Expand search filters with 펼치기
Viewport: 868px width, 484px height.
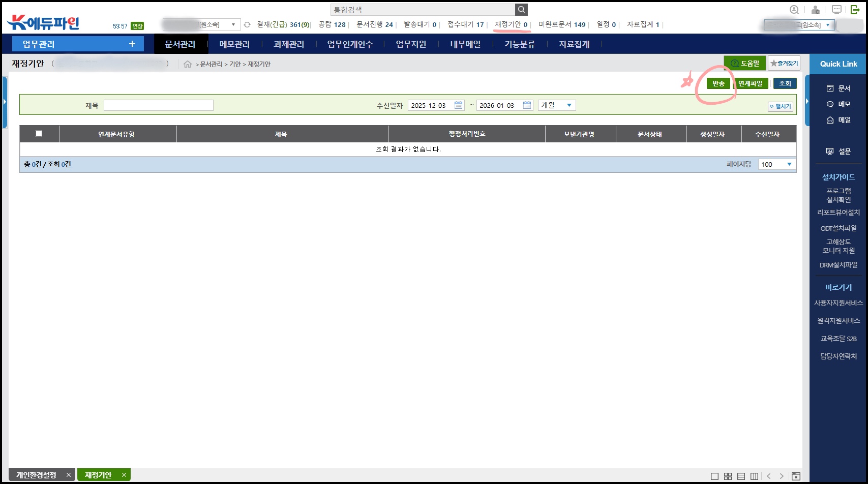pos(780,106)
